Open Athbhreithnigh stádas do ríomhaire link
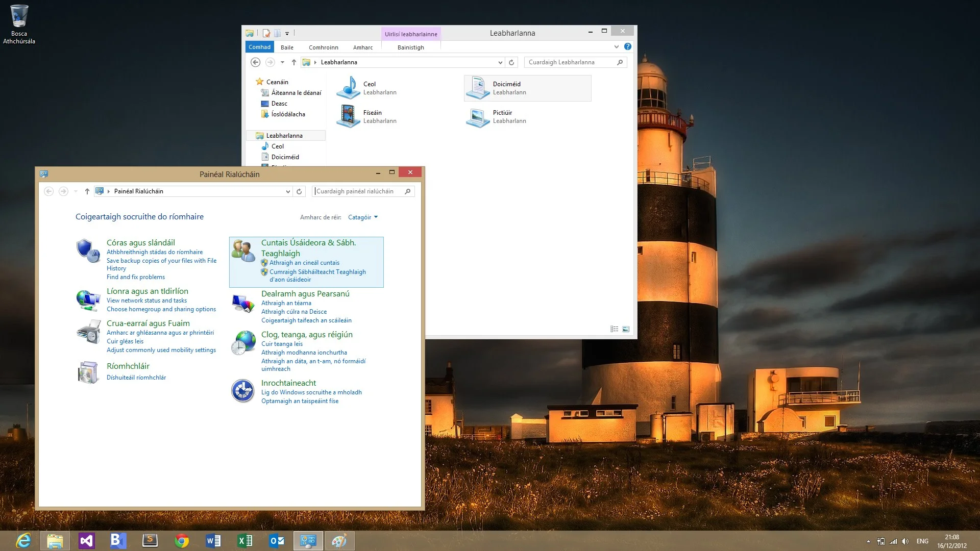980x551 pixels. click(x=155, y=252)
